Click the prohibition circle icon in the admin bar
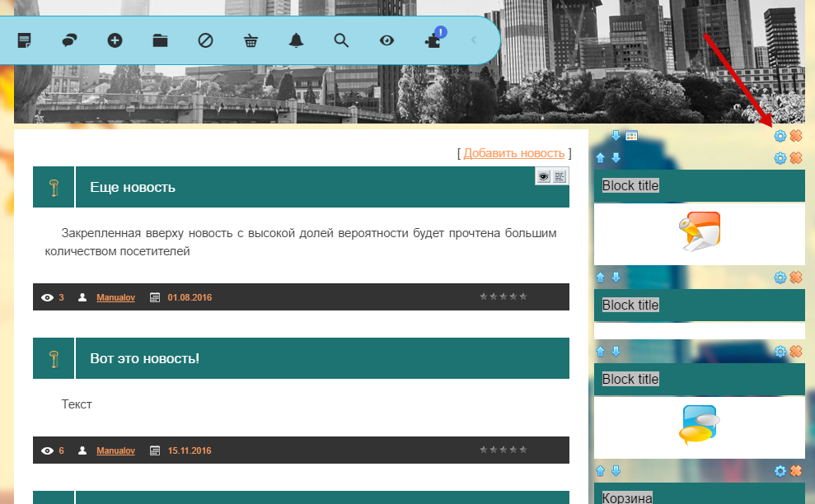815x504 pixels. click(x=205, y=40)
